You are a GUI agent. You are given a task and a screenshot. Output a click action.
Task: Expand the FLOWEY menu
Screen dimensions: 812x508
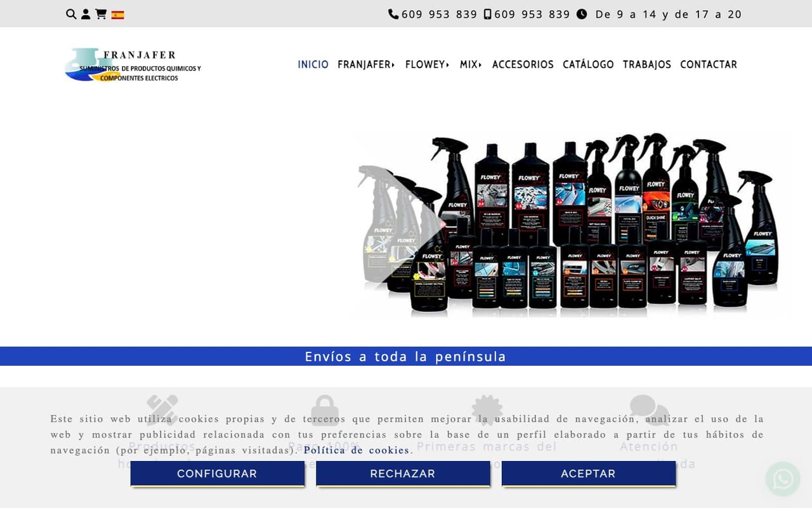(428, 64)
